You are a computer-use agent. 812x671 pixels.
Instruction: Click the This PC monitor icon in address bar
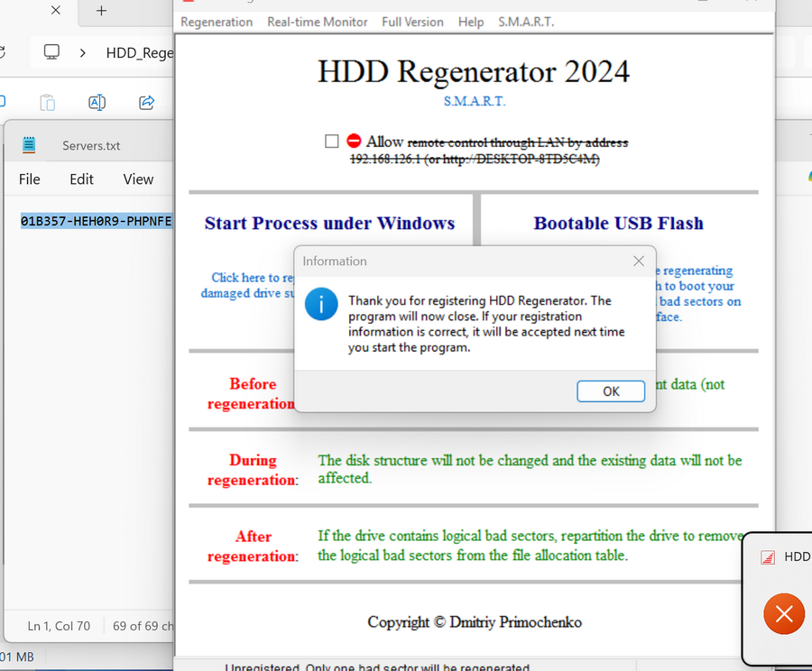52,52
